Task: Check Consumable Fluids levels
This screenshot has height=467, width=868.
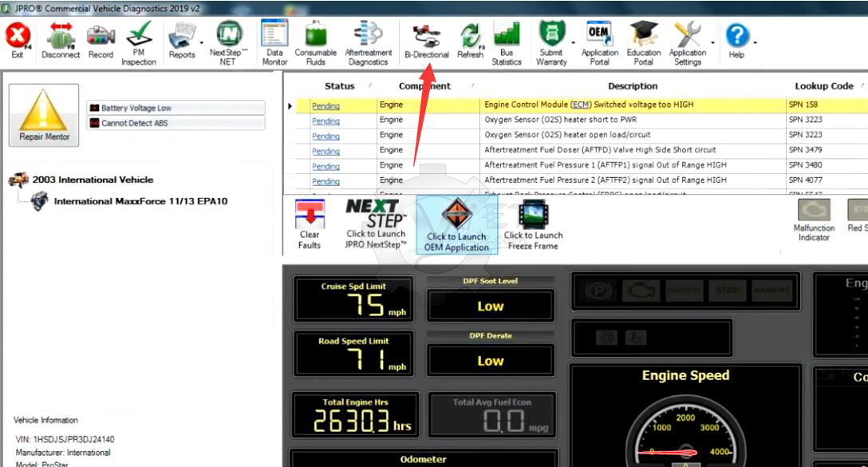Action: [316, 36]
